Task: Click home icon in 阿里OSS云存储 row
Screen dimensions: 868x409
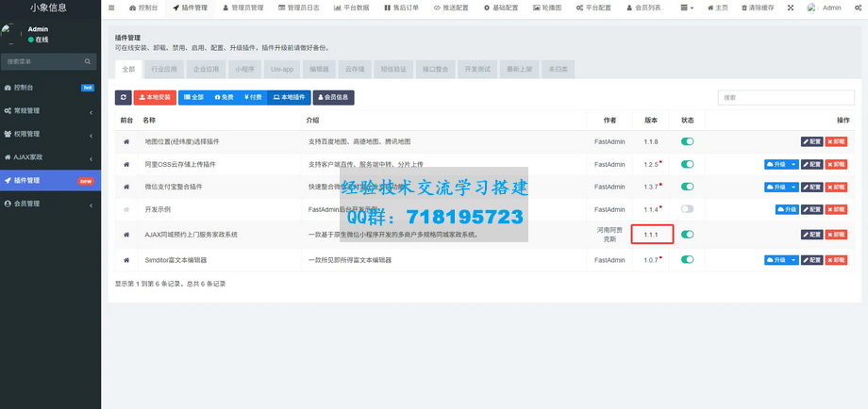Action: [x=126, y=165]
